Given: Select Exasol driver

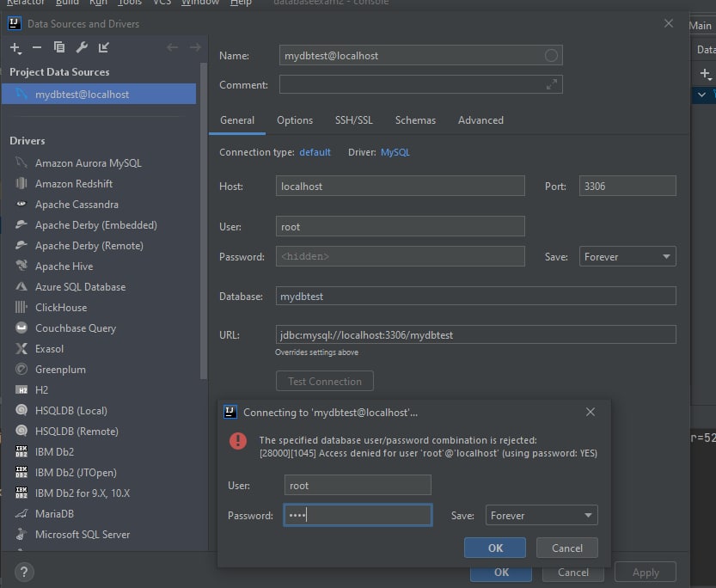Looking at the screenshot, I should 49,349.
